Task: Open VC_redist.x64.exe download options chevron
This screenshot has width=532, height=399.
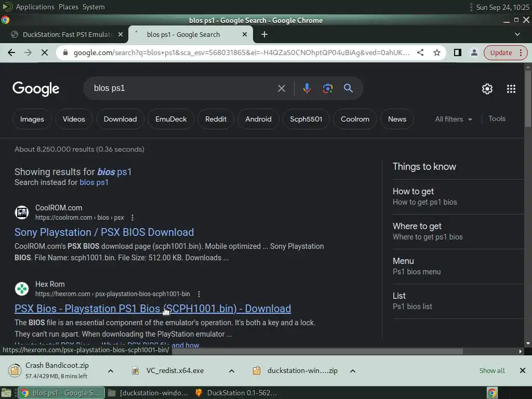Action: (232, 371)
